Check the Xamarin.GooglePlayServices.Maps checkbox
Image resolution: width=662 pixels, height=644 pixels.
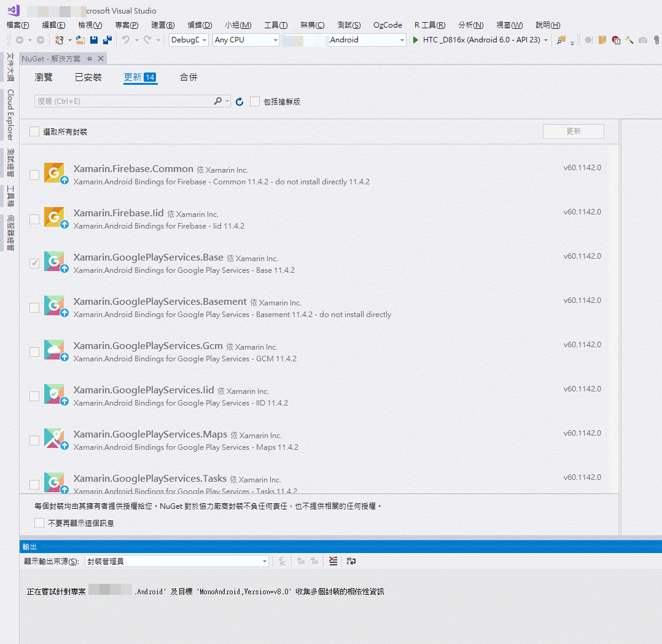pos(34,441)
